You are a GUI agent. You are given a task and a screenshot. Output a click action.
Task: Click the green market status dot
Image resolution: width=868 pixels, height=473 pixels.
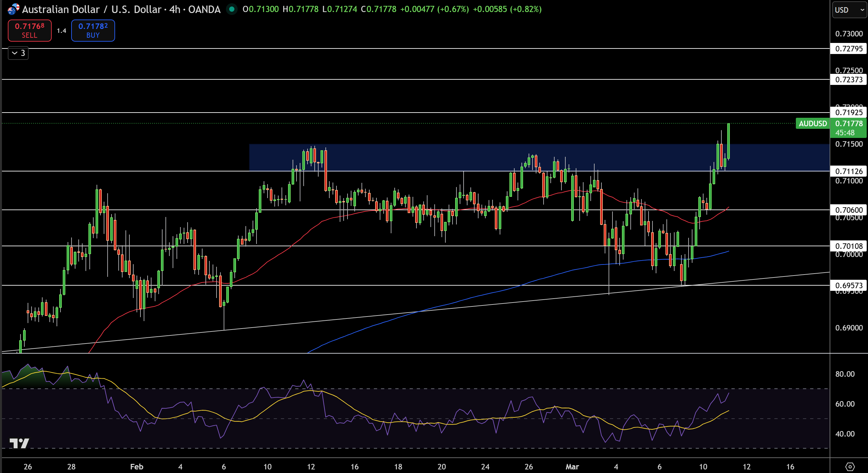[x=231, y=9]
